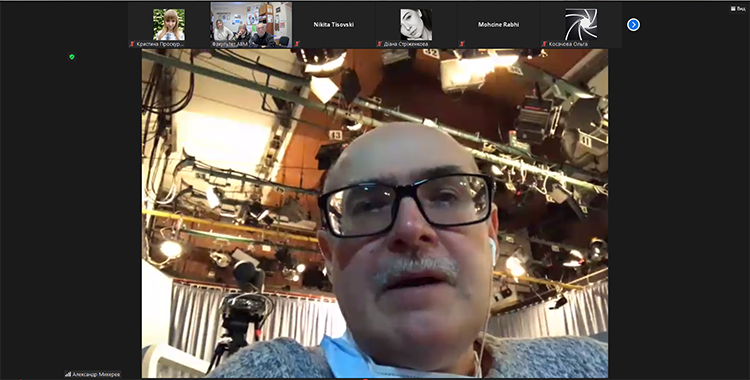Click the Косачова Ольга name label
The width and height of the screenshot is (750, 380).
pos(568,44)
